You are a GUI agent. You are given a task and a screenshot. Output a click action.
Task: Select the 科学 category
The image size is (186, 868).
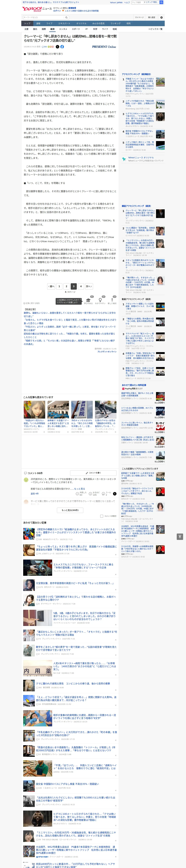(x=95, y=29)
